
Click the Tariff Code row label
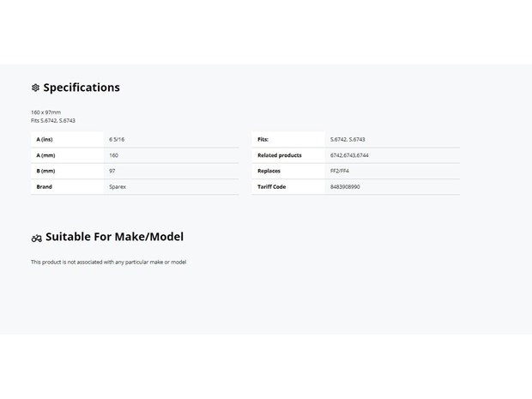pos(271,187)
